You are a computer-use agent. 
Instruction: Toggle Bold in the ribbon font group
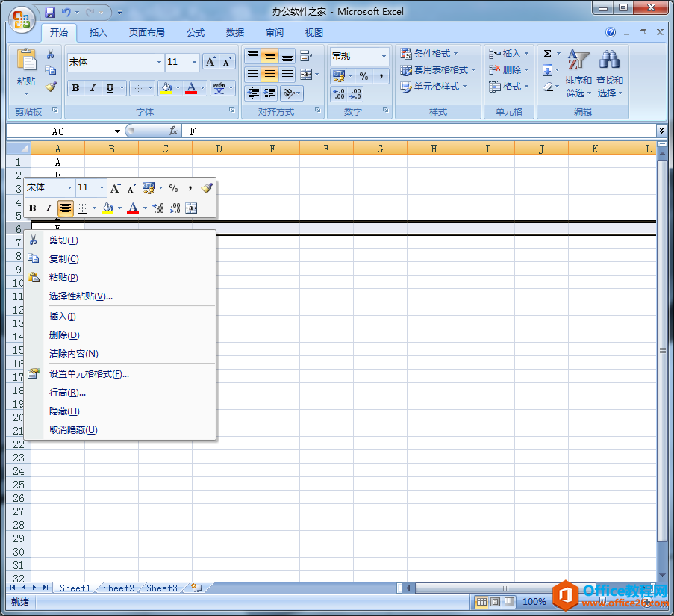(x=75, y=88)
